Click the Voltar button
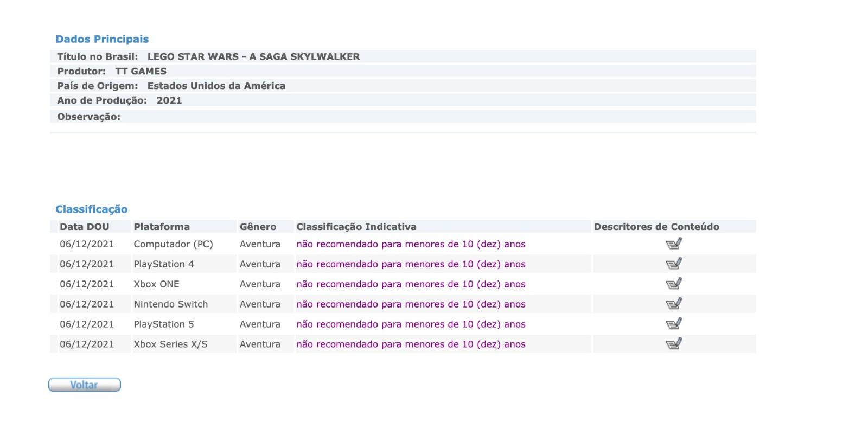868x441 pixels. pos(85,385)
